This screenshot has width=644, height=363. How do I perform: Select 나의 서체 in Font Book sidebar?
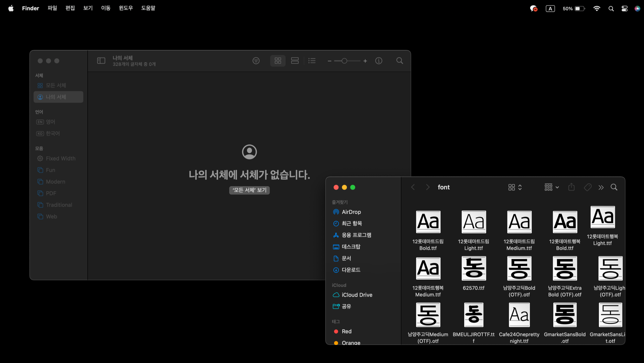point(58,97)
